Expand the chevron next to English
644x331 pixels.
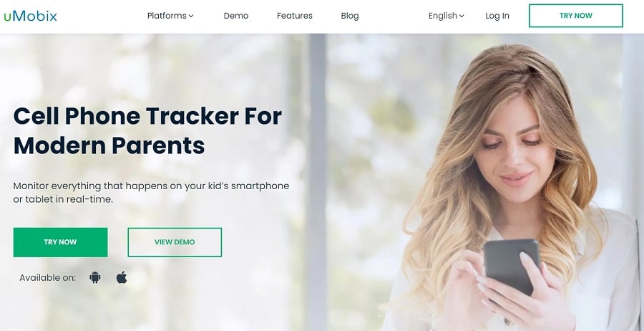[x=462, y=16]
